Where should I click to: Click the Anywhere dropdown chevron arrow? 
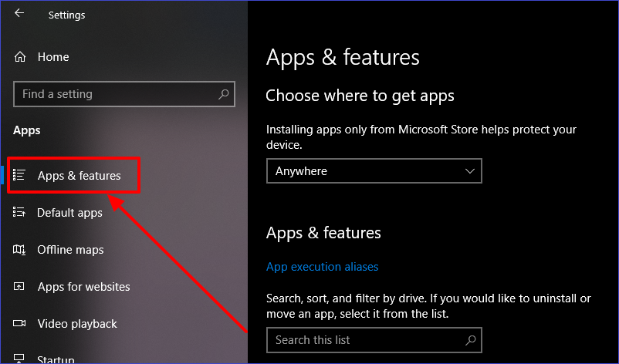(x=470, y=171)
